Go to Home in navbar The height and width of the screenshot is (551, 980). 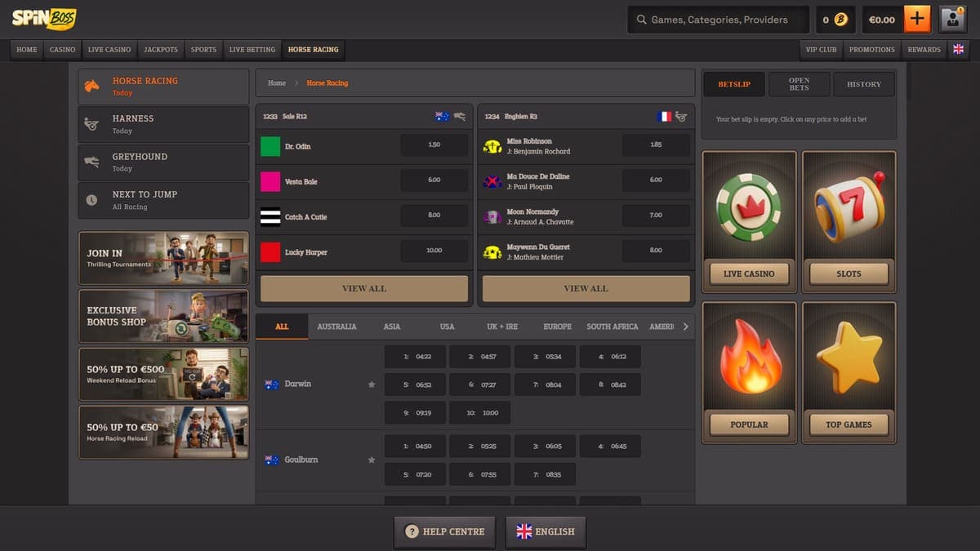27,50
